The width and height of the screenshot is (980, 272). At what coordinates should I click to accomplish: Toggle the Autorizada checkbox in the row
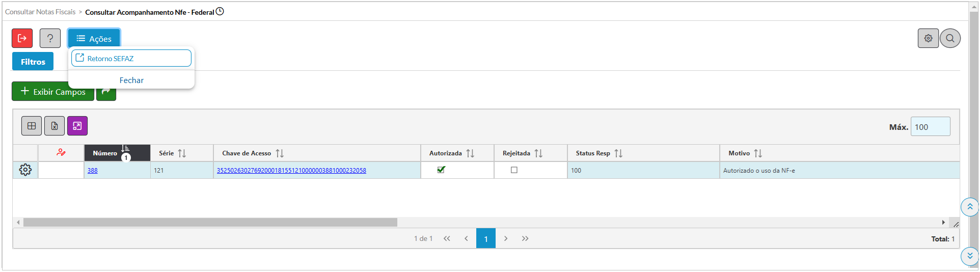pos(441,170)
